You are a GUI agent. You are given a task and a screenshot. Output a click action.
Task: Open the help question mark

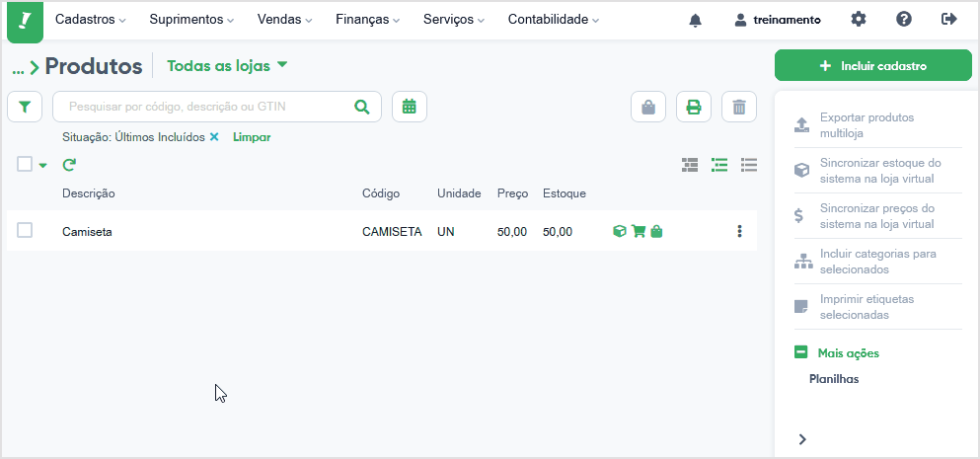tap(904, 20)
